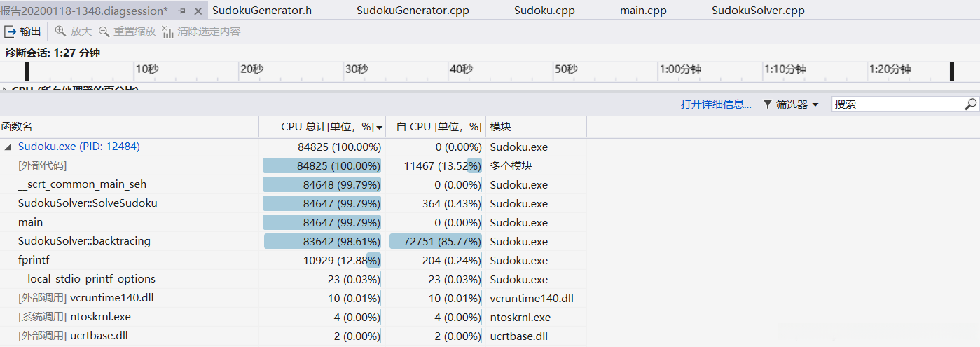Select the [外部调用] vcruntime140.dll row

tap(293, 299)
